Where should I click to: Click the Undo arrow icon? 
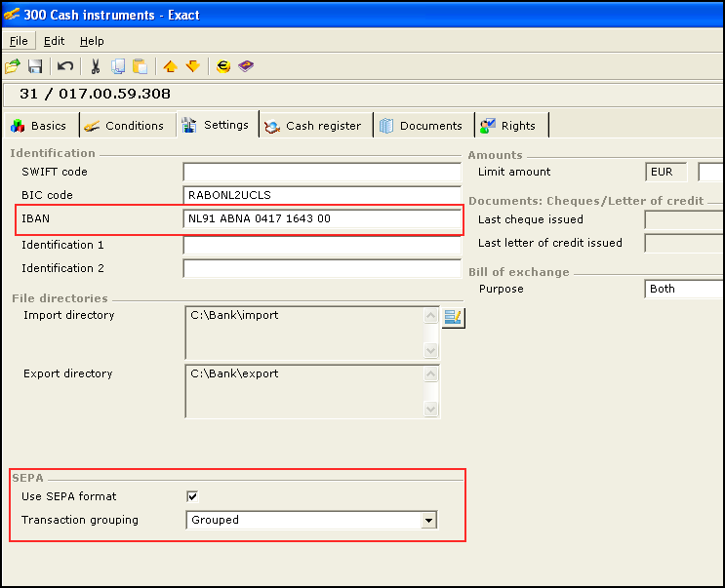[65, 66]
